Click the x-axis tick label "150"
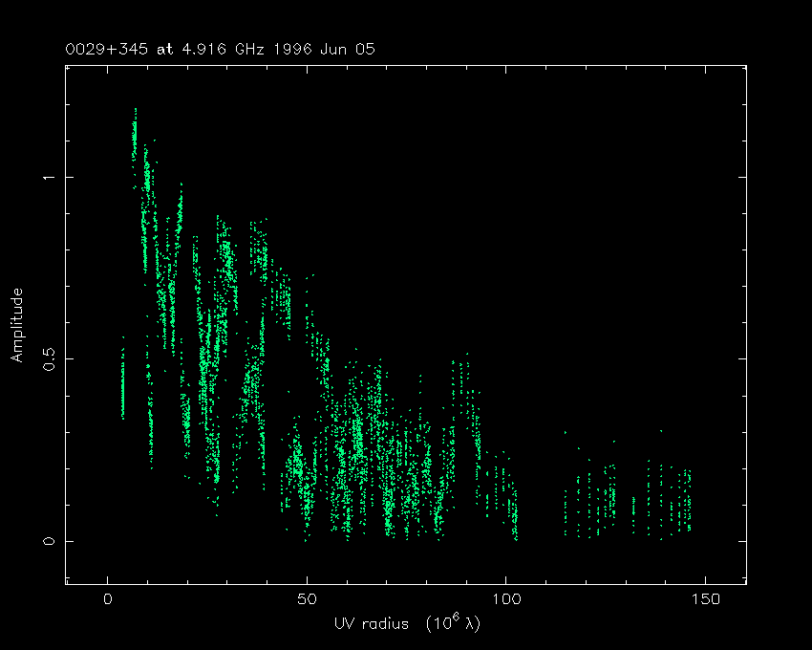Image resolution: width=812 pixels, height=650 pixels. tap(705, 600)
